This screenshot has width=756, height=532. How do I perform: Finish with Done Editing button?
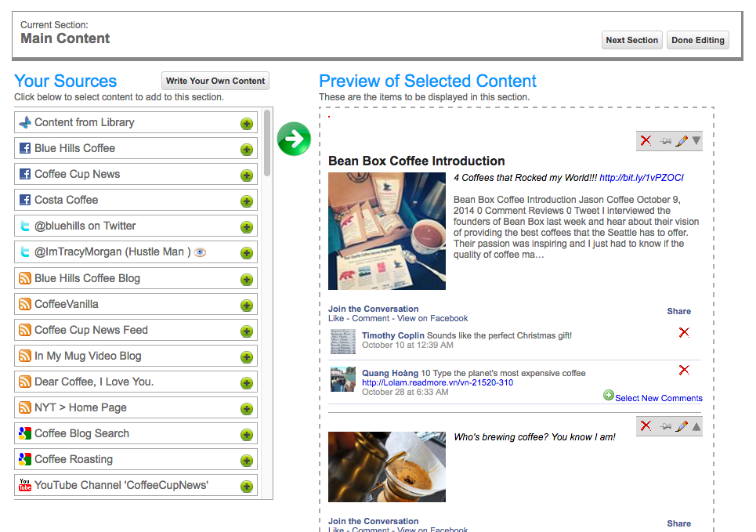tap(698, 40)
